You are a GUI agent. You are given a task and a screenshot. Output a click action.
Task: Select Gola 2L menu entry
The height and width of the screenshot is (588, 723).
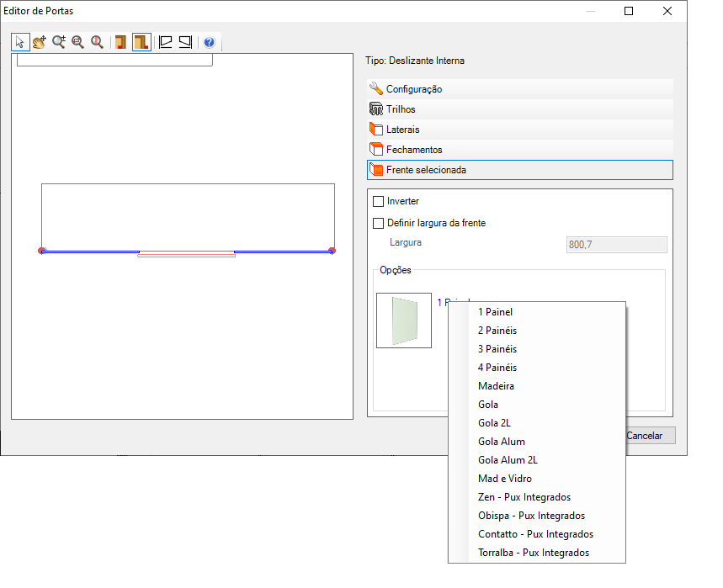[x=537, y=422]
